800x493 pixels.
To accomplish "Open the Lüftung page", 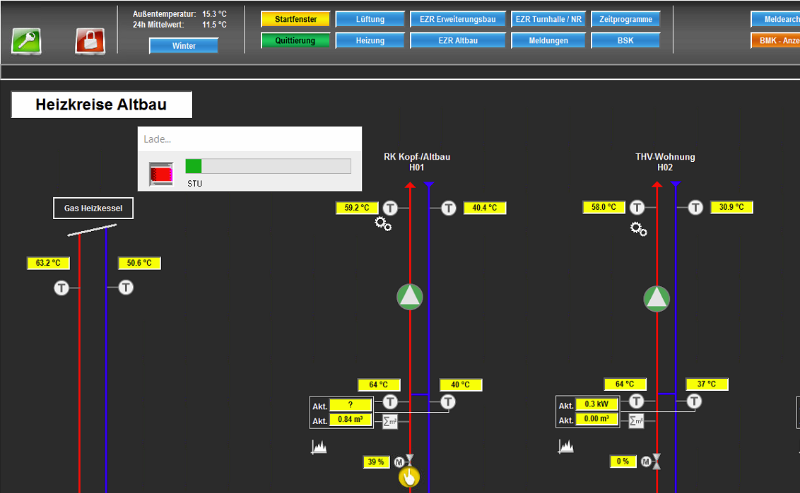I will (x=370, y=19).
